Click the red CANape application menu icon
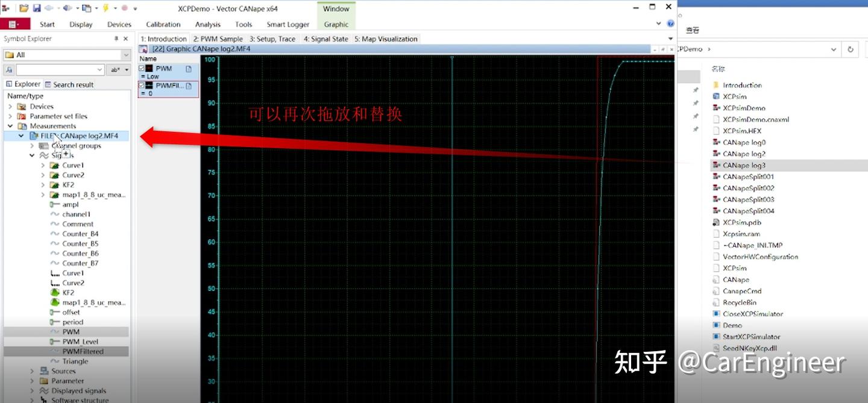Image resolution: width=868 pixels, height=403 pixels. (x=13, y=23)
